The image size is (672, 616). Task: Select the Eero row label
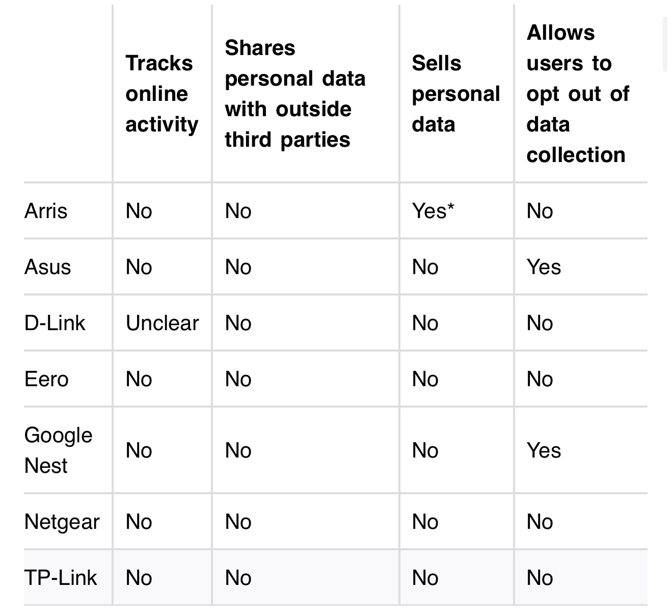(46, 379)
